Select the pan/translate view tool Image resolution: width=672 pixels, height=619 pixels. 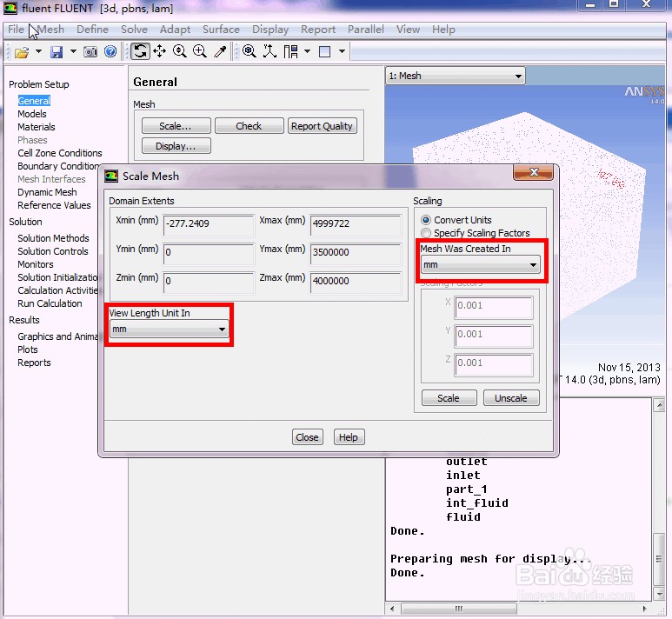pos(160,51)
